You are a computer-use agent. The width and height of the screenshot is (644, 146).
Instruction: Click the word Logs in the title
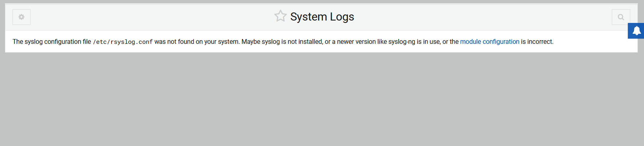(x=342, y=17)
